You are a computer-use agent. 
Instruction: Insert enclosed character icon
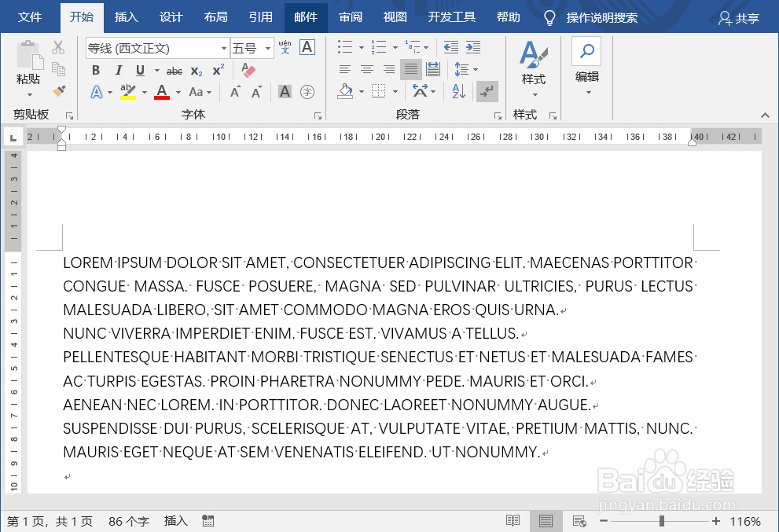coord(307,91)
